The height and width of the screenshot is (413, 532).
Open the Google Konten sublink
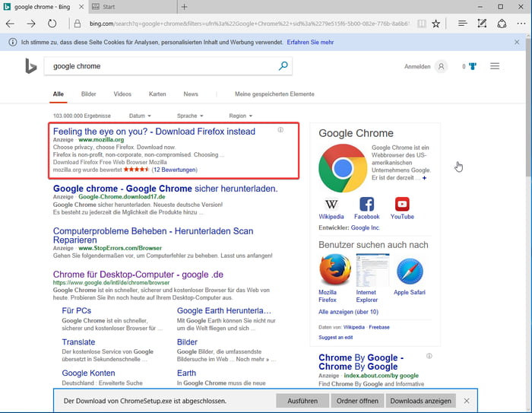pos(88,373)
